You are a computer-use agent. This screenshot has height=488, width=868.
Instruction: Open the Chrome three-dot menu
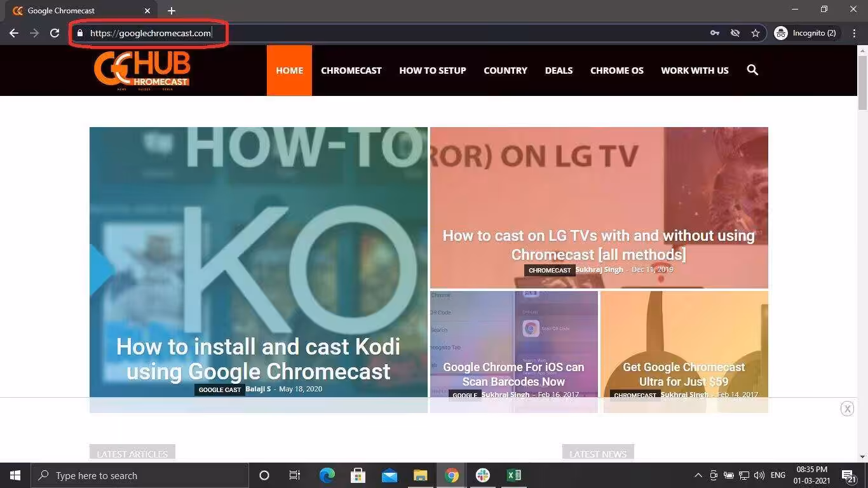[x=855, y=33]
